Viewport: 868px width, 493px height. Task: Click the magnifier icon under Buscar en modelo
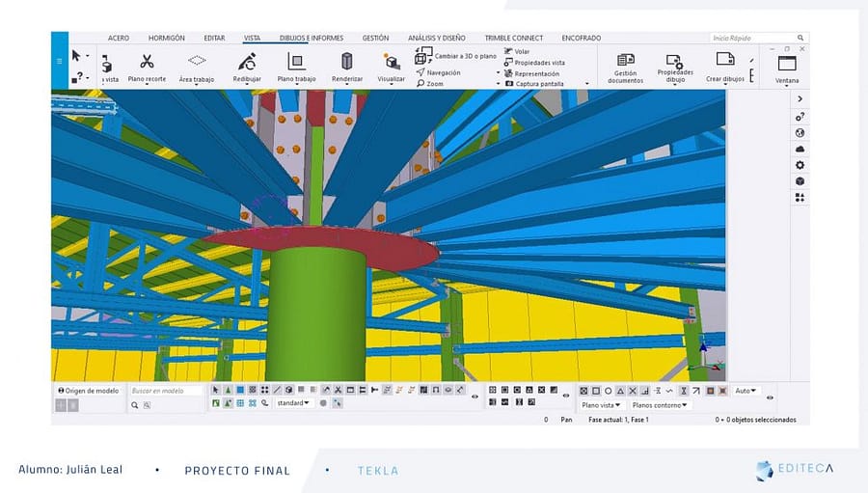click(134, 405)
